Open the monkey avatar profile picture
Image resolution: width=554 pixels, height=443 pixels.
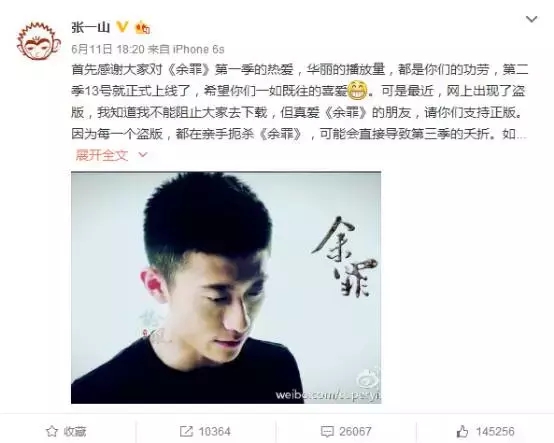[x=39, y=41]
